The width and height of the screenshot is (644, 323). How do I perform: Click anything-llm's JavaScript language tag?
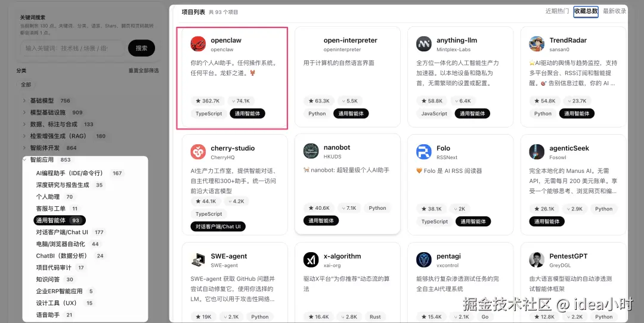pyautogui.click(x=434, y=114)
